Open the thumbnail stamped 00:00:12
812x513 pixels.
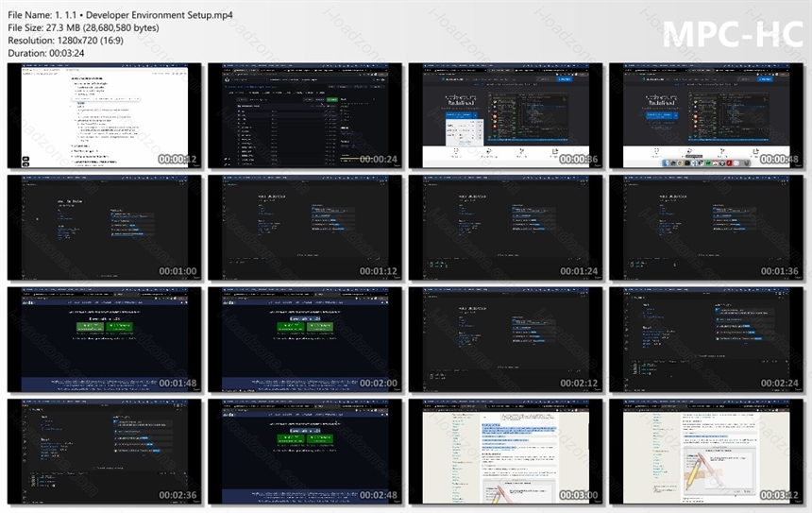104,115
